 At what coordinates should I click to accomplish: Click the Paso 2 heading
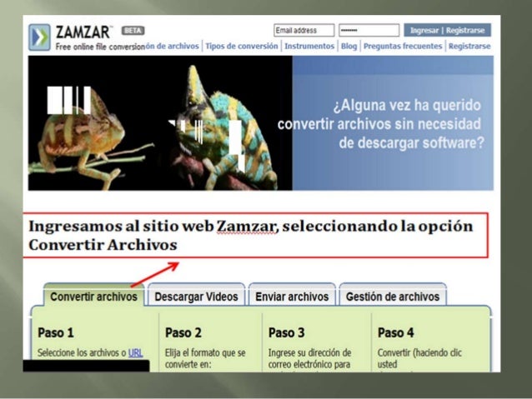click(183, 332)
